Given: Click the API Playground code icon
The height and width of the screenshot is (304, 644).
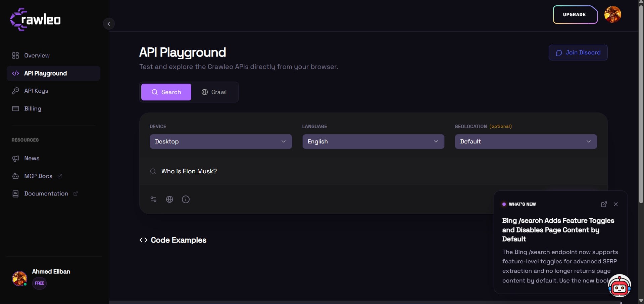Looking at the screenshot, I should click(x=15, y=73).
